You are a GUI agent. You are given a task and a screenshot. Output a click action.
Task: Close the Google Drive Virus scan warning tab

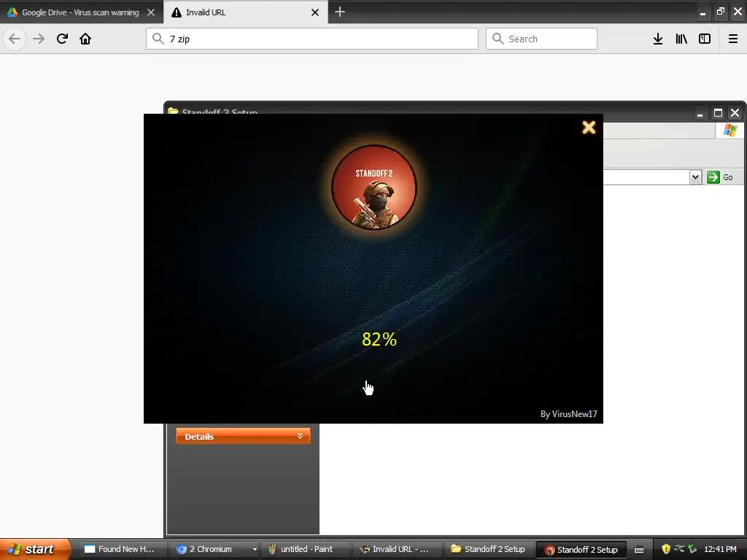coord(151,12)
